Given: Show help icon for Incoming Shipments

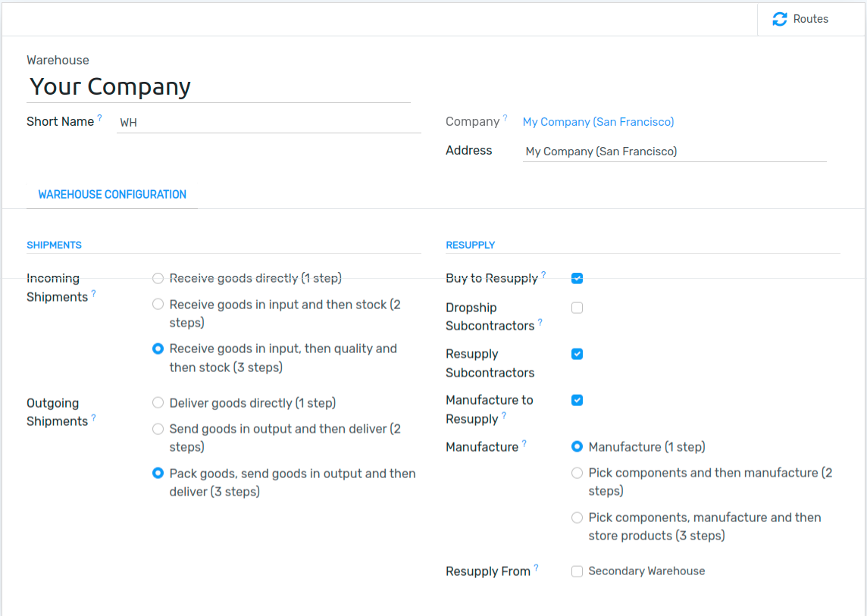Looking at the screenshot, I should click(x=93, y=294).
